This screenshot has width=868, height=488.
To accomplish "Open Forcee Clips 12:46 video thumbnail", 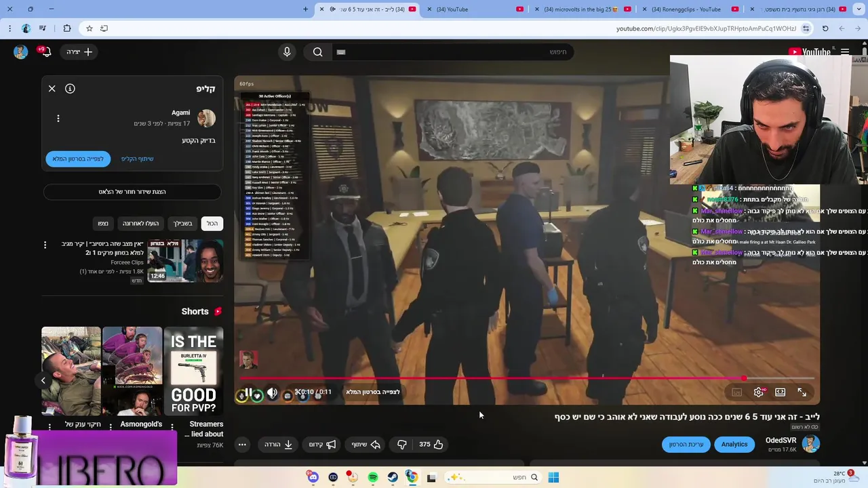I will [185, 261].
